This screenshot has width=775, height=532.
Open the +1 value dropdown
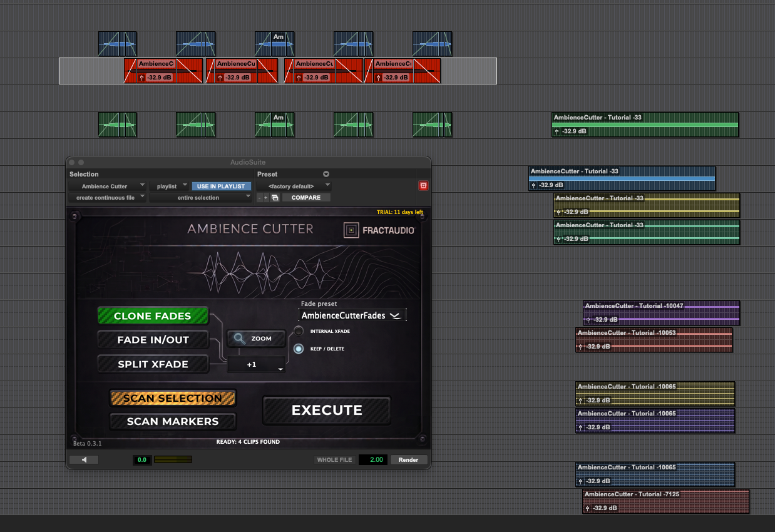coord(256,364)
